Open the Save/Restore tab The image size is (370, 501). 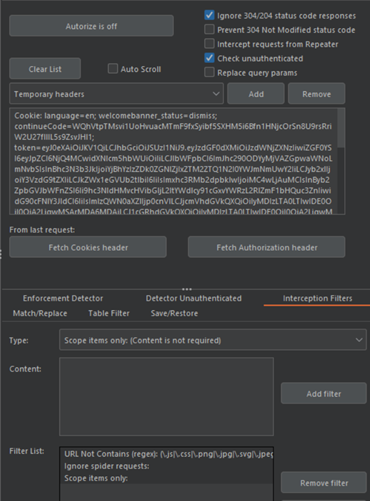[x=174, y=313]
